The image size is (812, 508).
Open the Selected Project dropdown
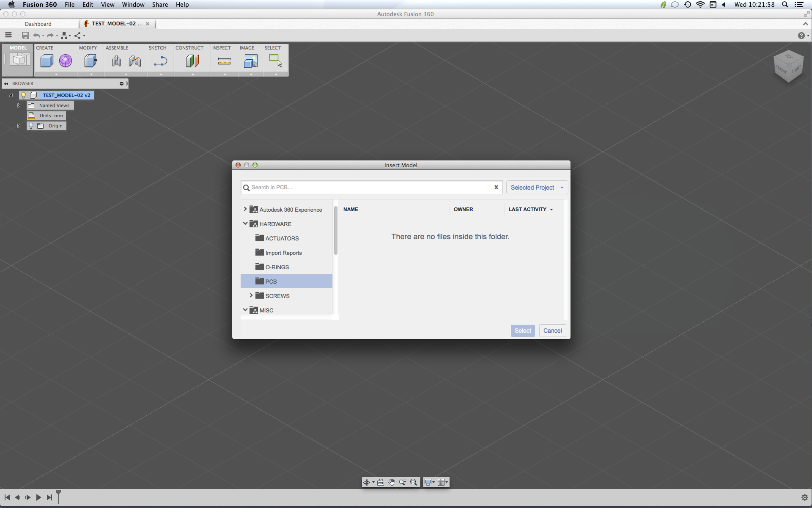coord(536,187)
